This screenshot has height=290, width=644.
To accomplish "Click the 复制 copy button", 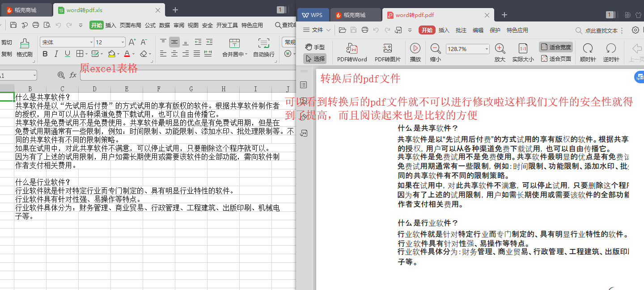I will pyautogui.click(x=7, y=54).
